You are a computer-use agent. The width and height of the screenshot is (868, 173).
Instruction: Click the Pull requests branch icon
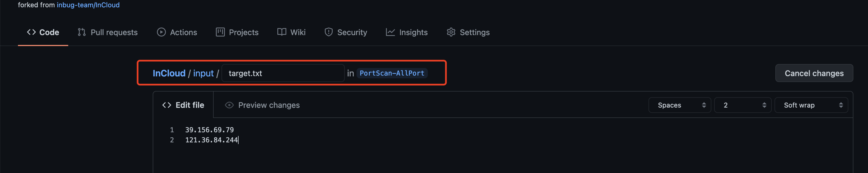81,32
